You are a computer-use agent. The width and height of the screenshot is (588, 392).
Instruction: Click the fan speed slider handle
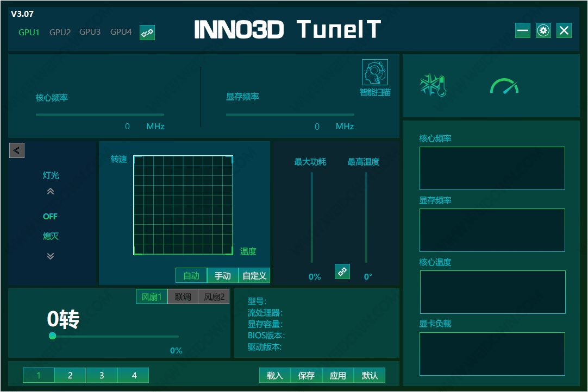pos(53,336)
